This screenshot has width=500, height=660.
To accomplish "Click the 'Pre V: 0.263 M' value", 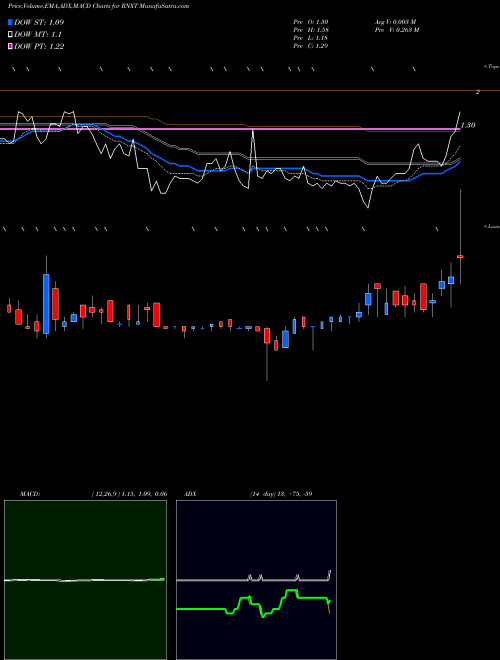I will (397, 30).
